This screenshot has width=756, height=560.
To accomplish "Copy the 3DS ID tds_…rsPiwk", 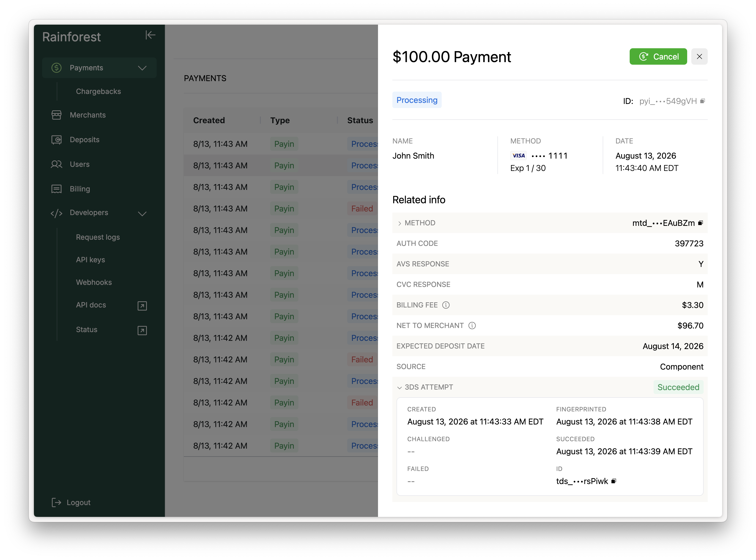I will tap(613, 481).
